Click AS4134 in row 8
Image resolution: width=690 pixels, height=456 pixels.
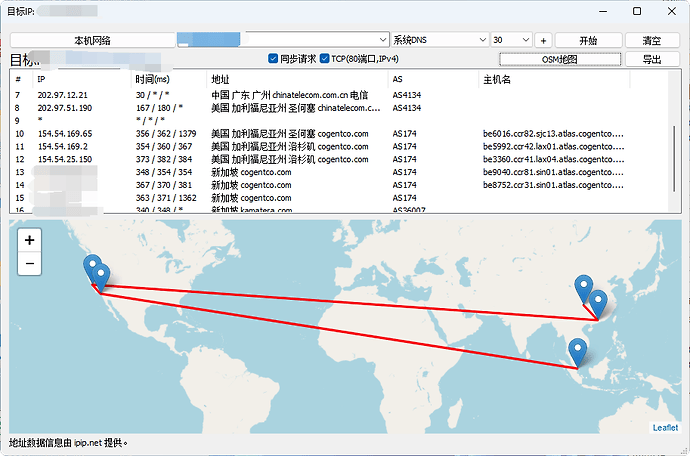407,108
